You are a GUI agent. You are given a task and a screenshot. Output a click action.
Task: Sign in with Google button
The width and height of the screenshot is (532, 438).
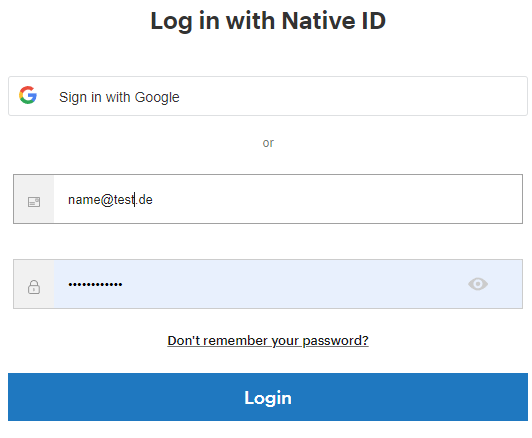coord(268,96)
